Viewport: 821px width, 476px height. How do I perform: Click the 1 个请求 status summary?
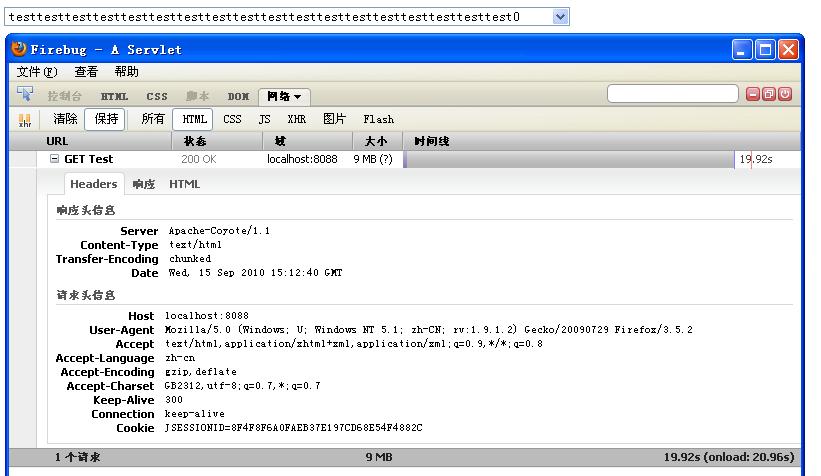pyautogui.click(x=77, y=457)
